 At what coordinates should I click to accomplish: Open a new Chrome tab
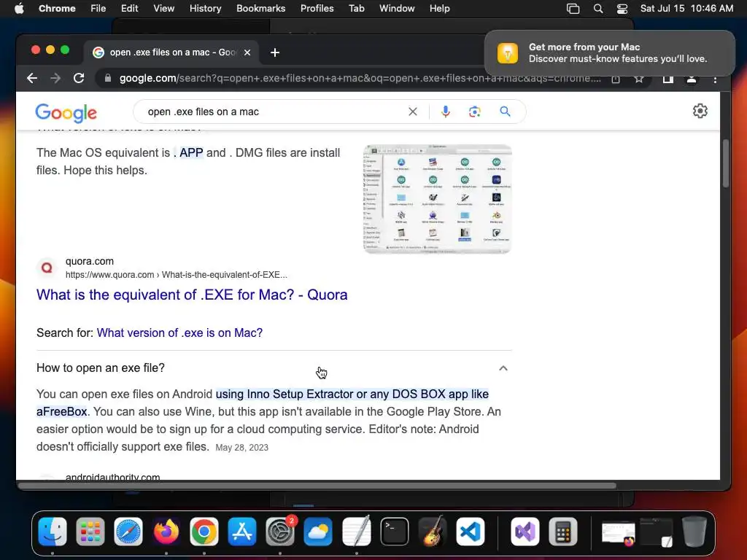pos(275,52)
